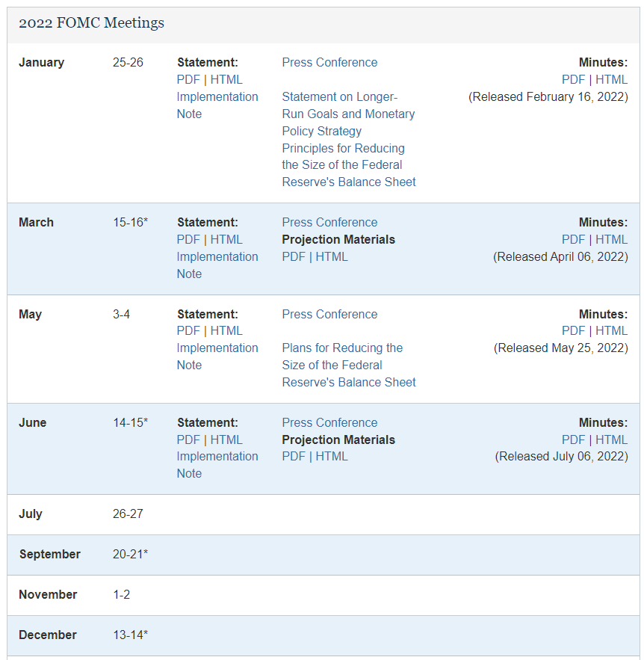Click June Projection Materials heading
The width and height of the screenshot is (644, 660).
pos(338,440)
